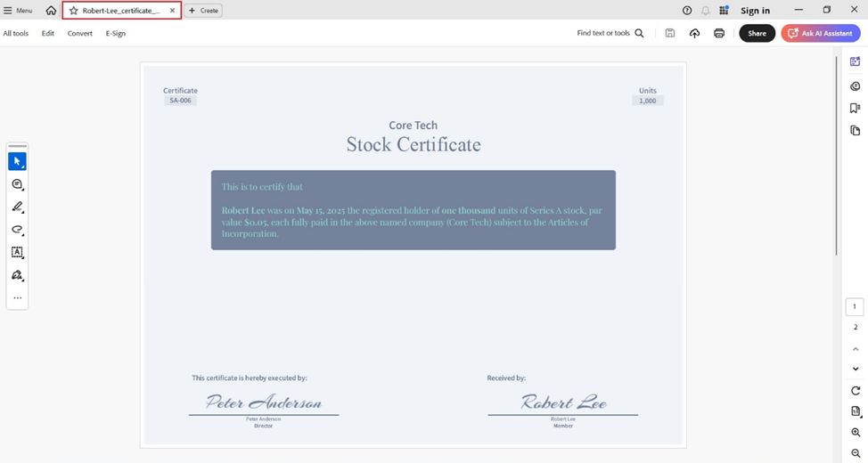868x463 pixels.
Task: Click the current page number 1 box
Action: (x=855, y=306)
